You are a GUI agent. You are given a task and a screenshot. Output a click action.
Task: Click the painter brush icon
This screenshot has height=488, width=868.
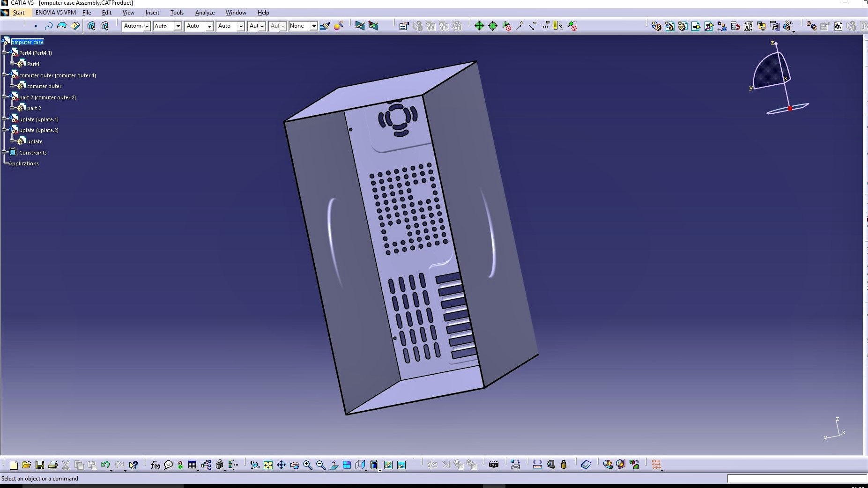coord(325,26)
